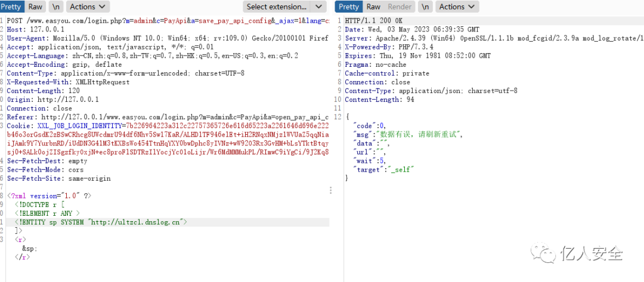Click the Cache-control: private header
This screenshot has width=644, height=282.
[x=387, y=73]
